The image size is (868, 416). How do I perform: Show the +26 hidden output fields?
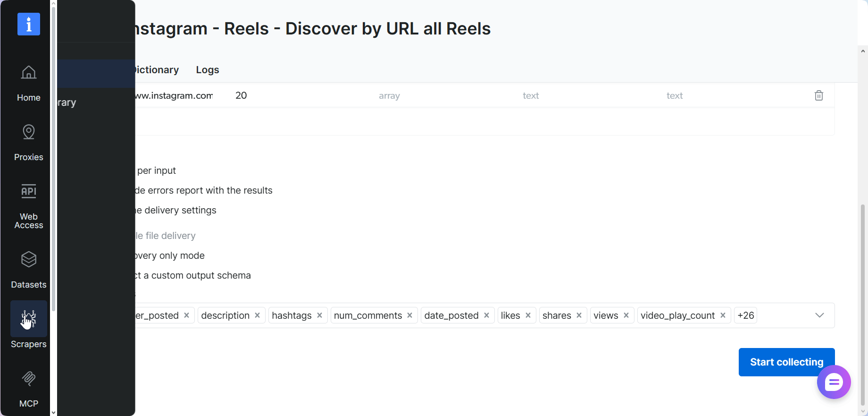click(x=745, y=315)
